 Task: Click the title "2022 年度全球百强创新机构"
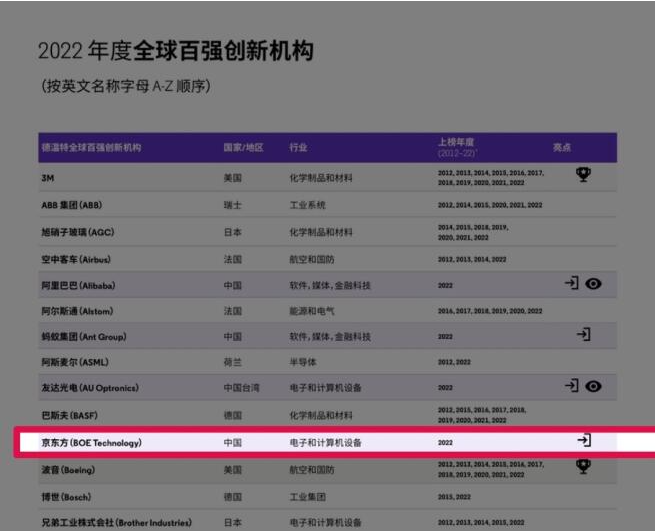click(175, 51)
